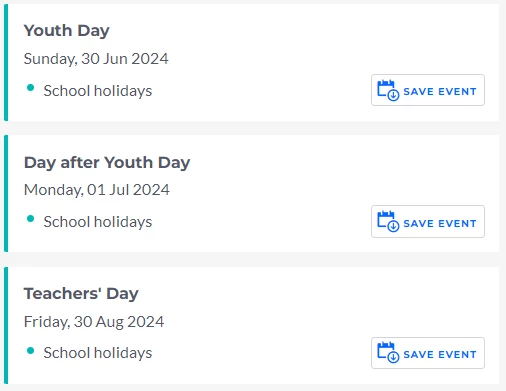Click the calendar download icon for Teachers' Day

(388, 352)
